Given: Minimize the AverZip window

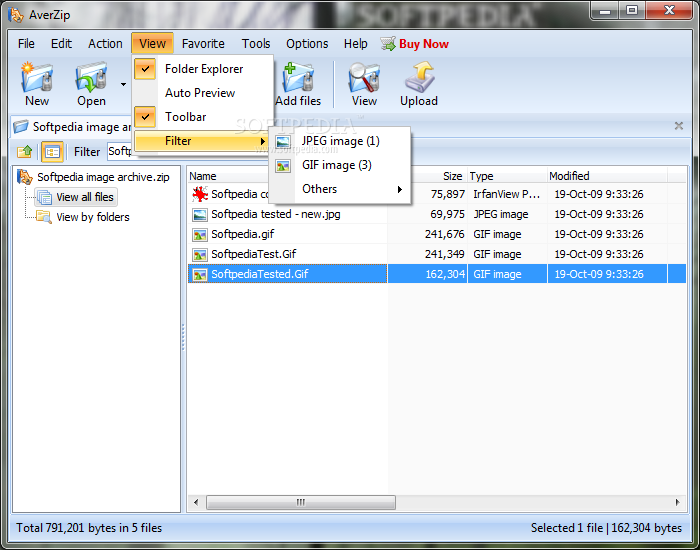Looking at the screenshot, I should click(605, 10).
